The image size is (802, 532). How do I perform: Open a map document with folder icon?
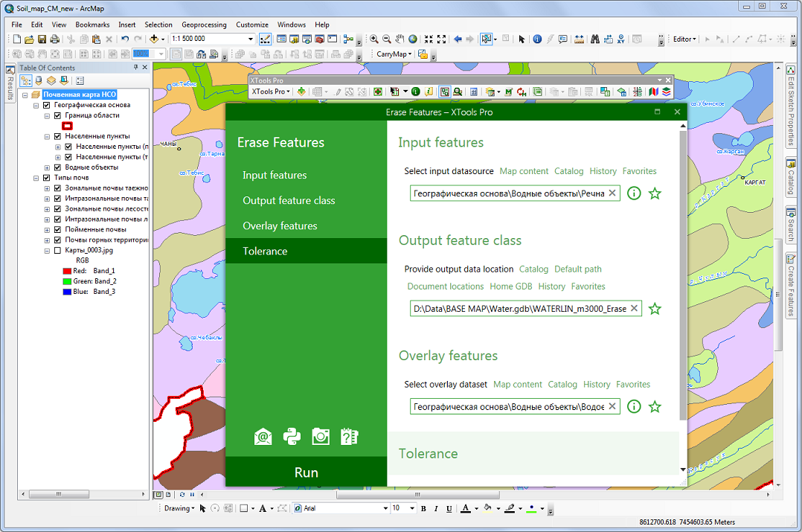(29, 39)
